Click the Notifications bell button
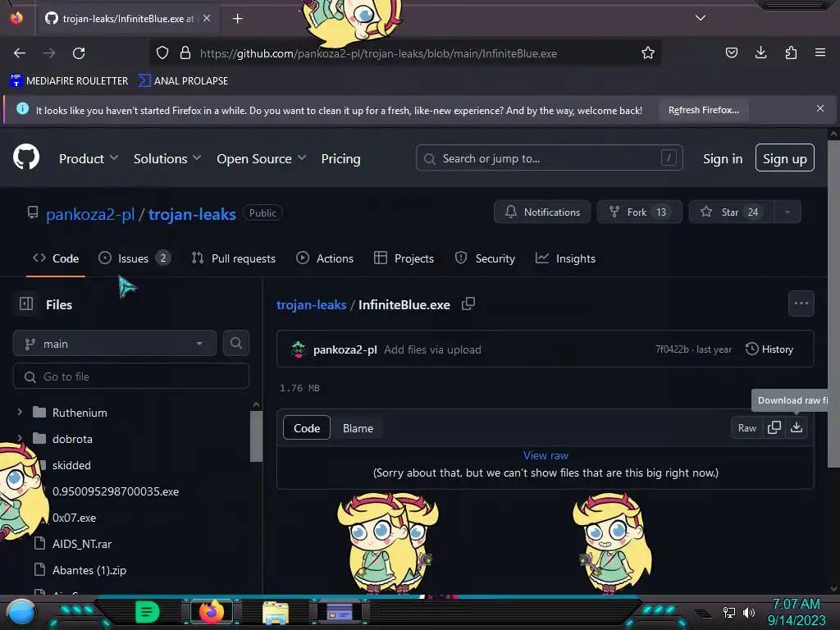Image resolution: width=840 pixels, height=630 pixels. [542, 212]
